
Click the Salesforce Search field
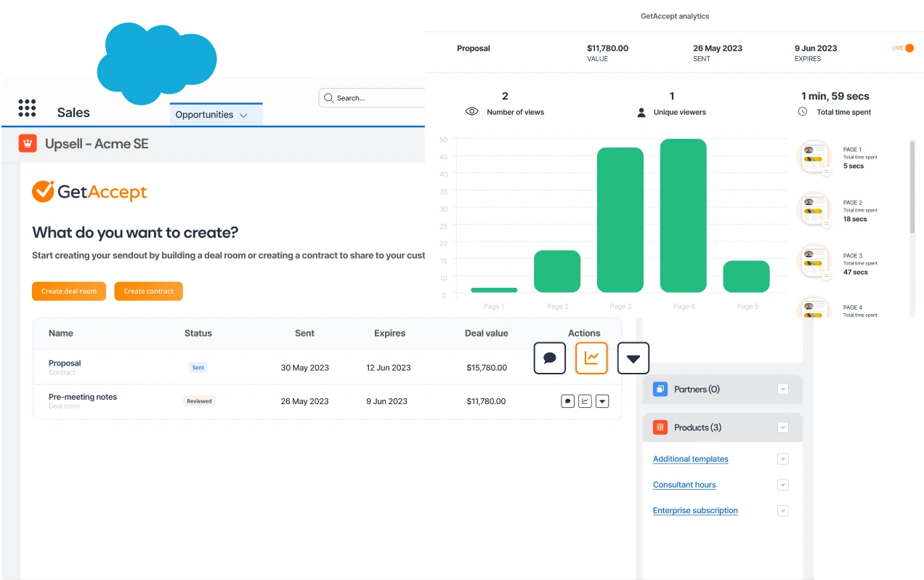(372, 98)
